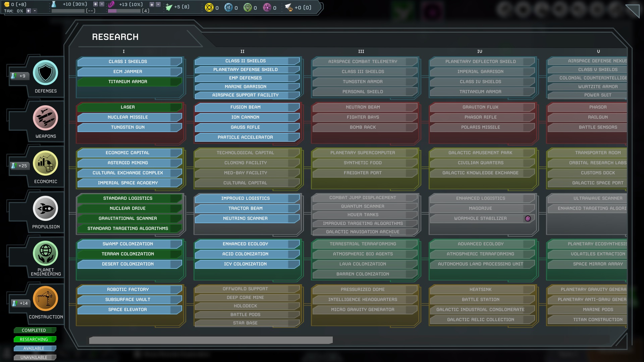Viewport: 644px width, 362px height.
Task: Increase research allocation with plus button
Action: (x=96, y=4)
